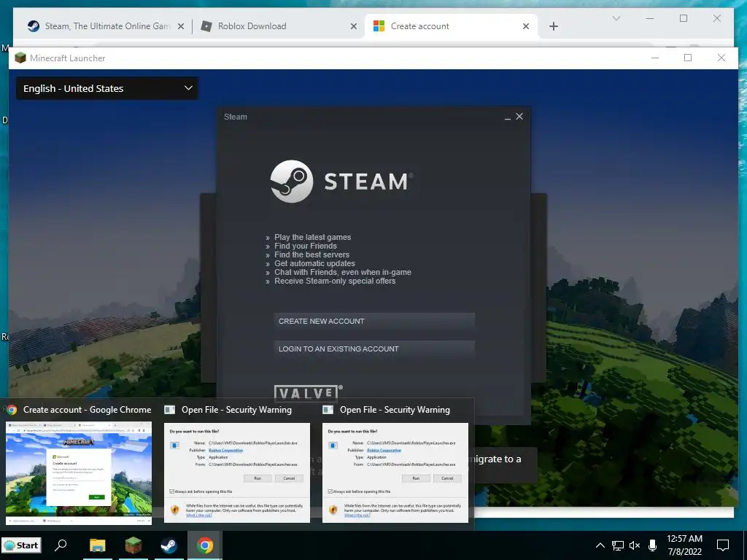Click the Valve logo

[309, 392]
